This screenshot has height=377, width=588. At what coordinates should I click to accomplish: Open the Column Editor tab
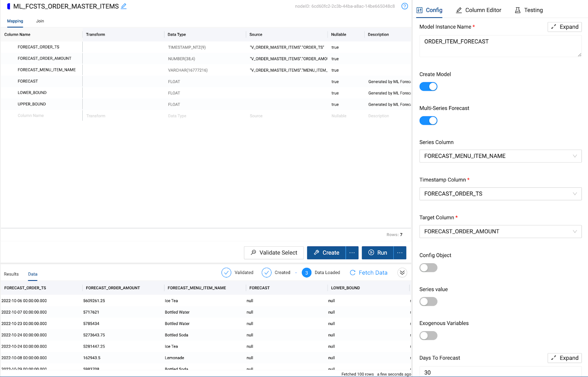[x=478, y=10]
